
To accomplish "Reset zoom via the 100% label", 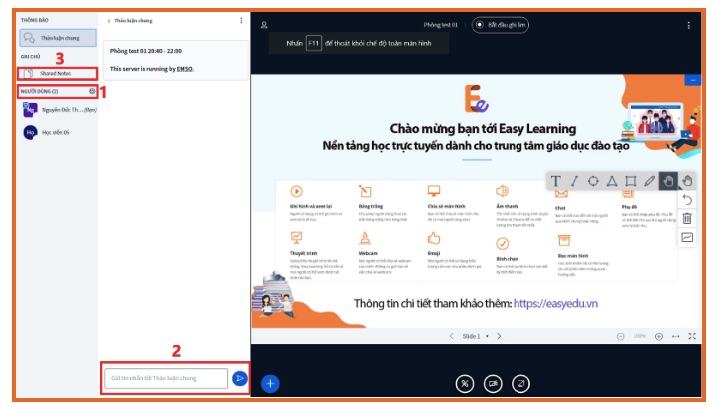I will click(x=640, y=336).
